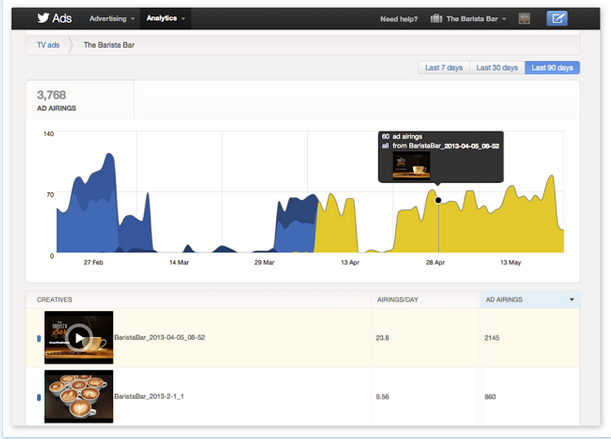Image resolution: width=611 pixels, height=439 pixels.
Task: Play the BaristaBar_2013-04-05_08-52 video
Action: tap(79, 338)
